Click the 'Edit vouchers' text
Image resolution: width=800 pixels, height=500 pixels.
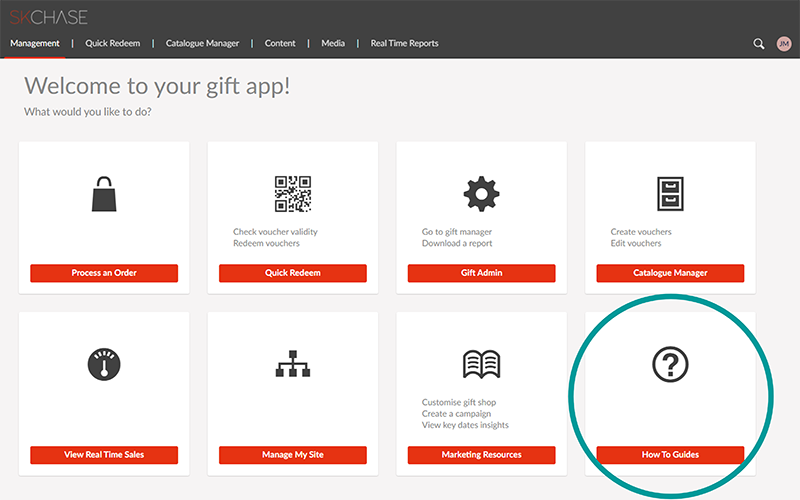[636, 243]
